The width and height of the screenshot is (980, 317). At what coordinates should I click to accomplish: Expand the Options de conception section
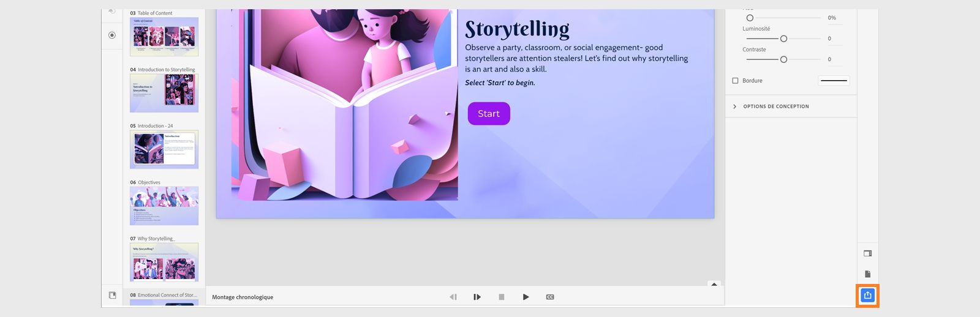tap(735, 106)
